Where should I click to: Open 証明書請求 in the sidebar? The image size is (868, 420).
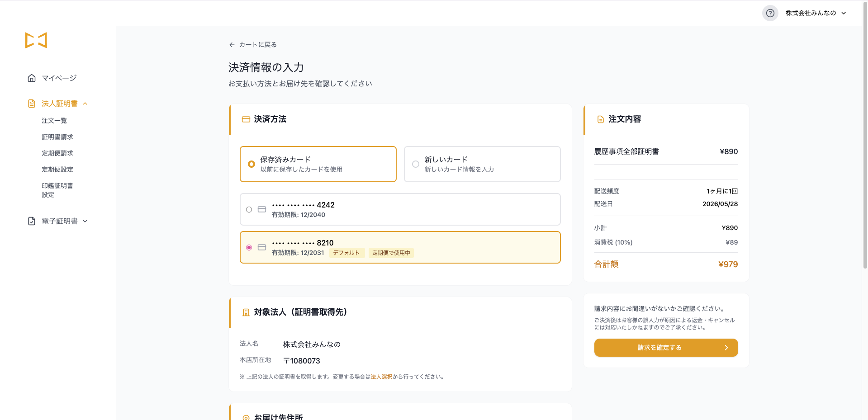click(x=57, y=137)
